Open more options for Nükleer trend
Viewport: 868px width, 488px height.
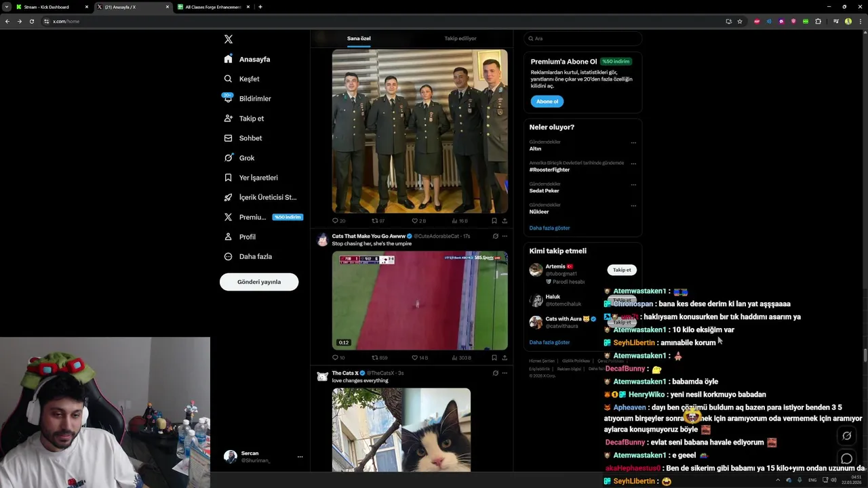(633, 205)
